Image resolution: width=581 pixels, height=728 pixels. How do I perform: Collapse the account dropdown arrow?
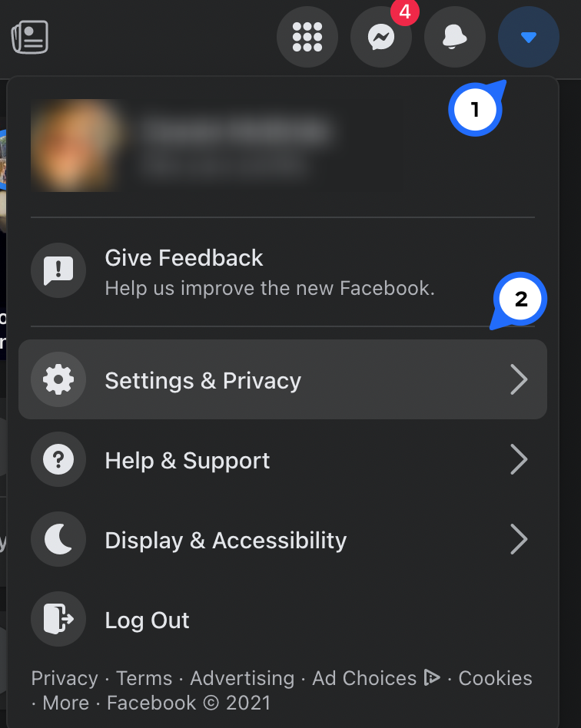[528, 37]
